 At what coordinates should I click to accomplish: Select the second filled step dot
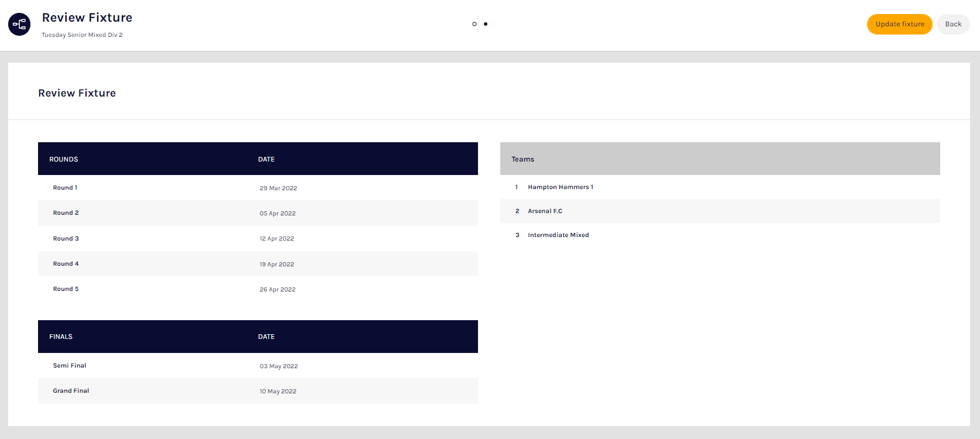click(x=486, y=24)
